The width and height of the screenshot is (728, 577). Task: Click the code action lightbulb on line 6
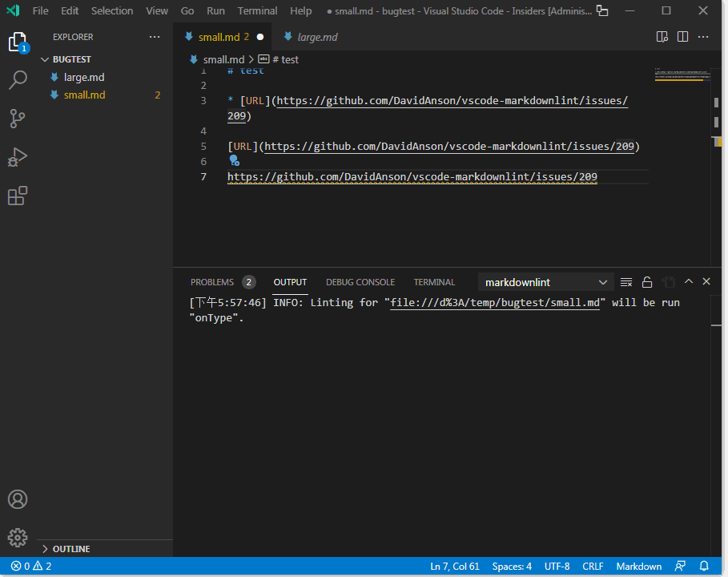click(x=235, y=161)
